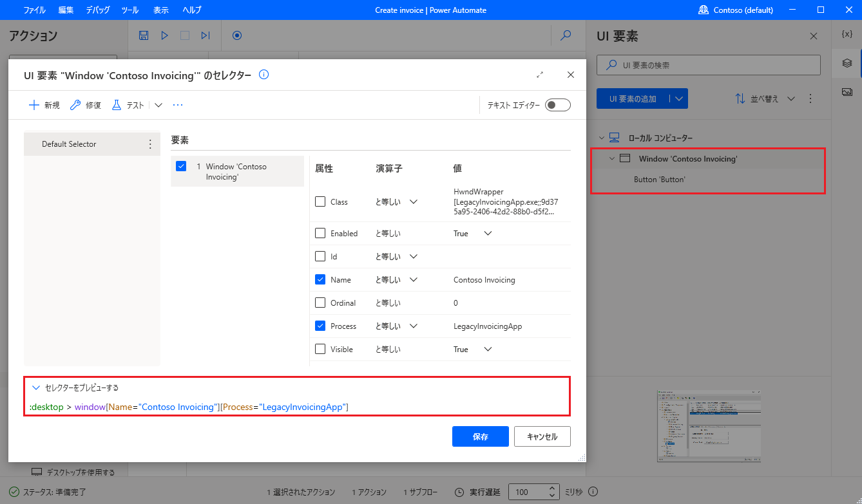Viewport: 862px width, 504px height.
Task: Open the View menu
Action: (x=161, y=10)
